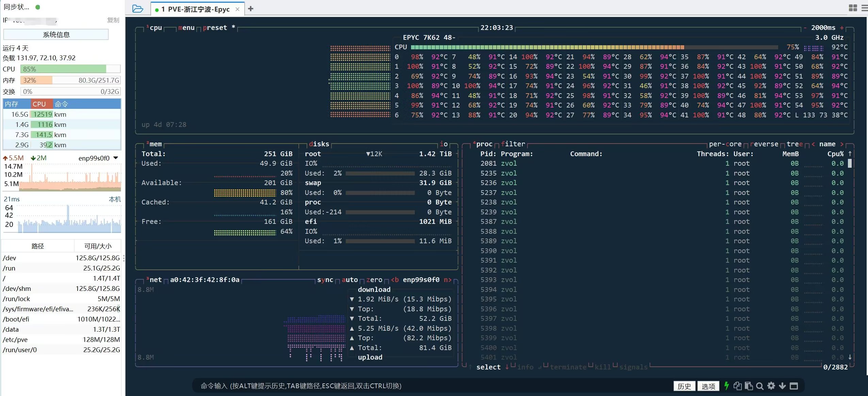Select the /data path row
Image resolution: width=868 pixels, height=396 pixels.
(61, 329)
